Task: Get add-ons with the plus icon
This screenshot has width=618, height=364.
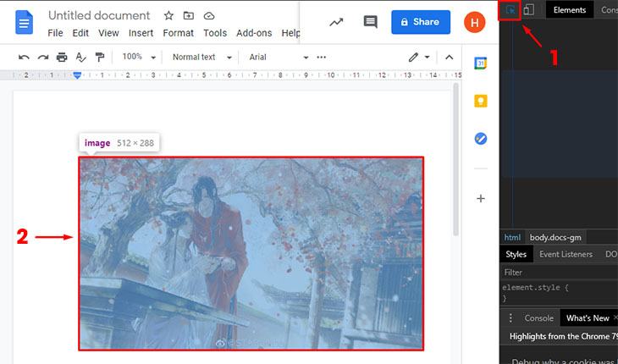Action: [481, 198]
